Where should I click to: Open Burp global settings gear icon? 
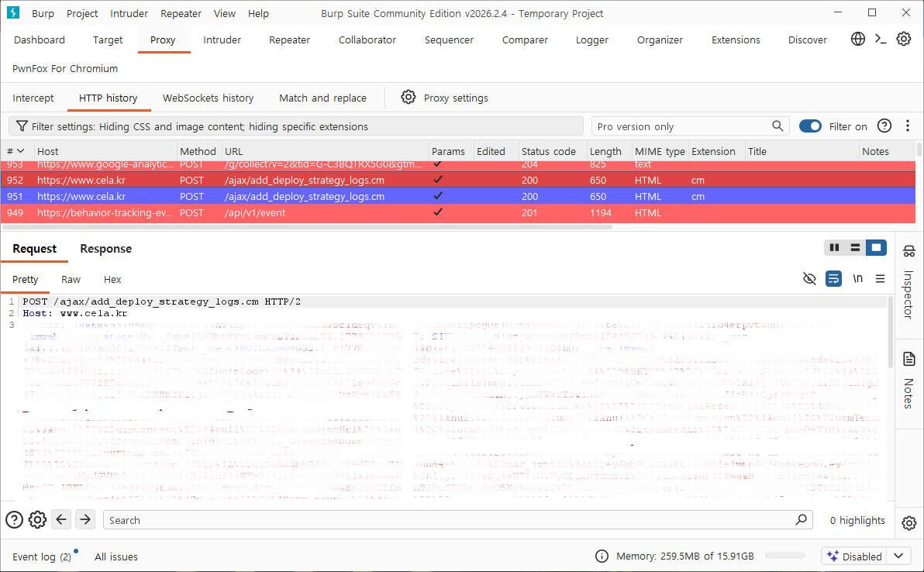click(x=903, y=39)
